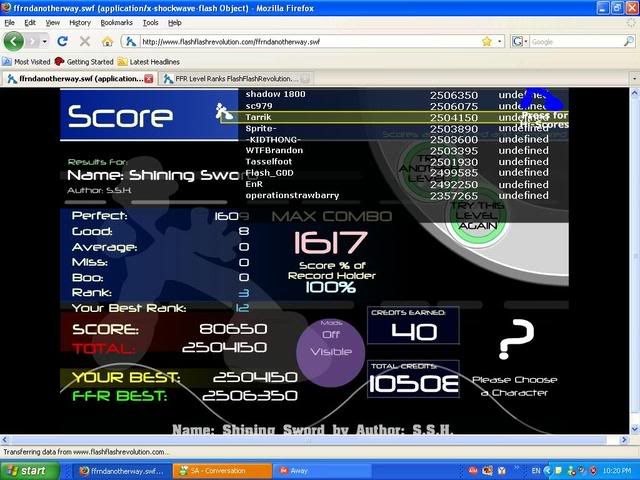The image size is (640, 480).
Task: Click the stop loading X icon
Action: 84,42
